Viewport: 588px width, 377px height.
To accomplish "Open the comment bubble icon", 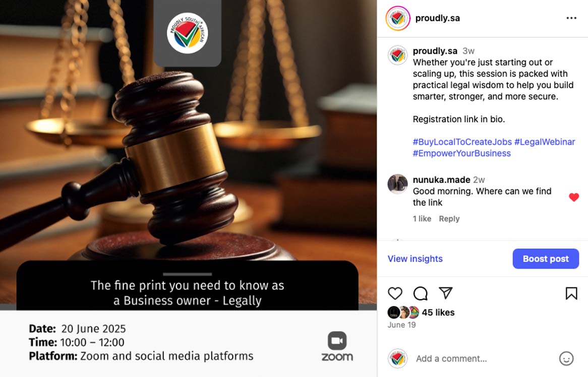I will pos(421,293).
